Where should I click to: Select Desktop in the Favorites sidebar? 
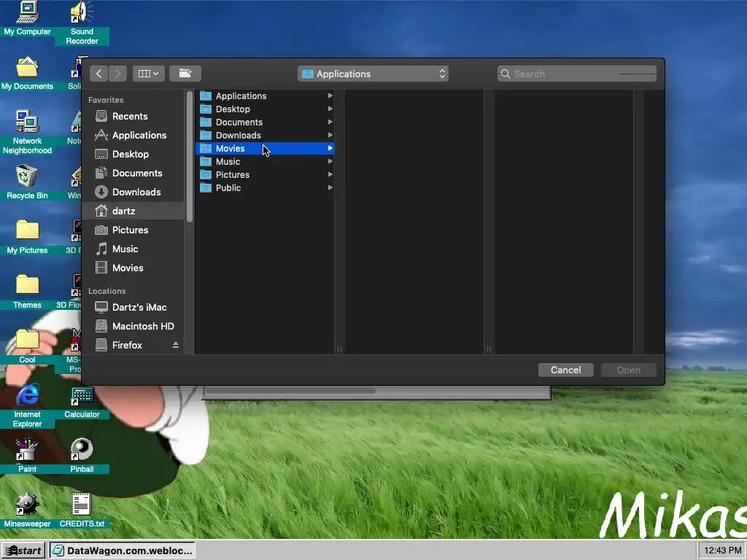coord(133,155)
